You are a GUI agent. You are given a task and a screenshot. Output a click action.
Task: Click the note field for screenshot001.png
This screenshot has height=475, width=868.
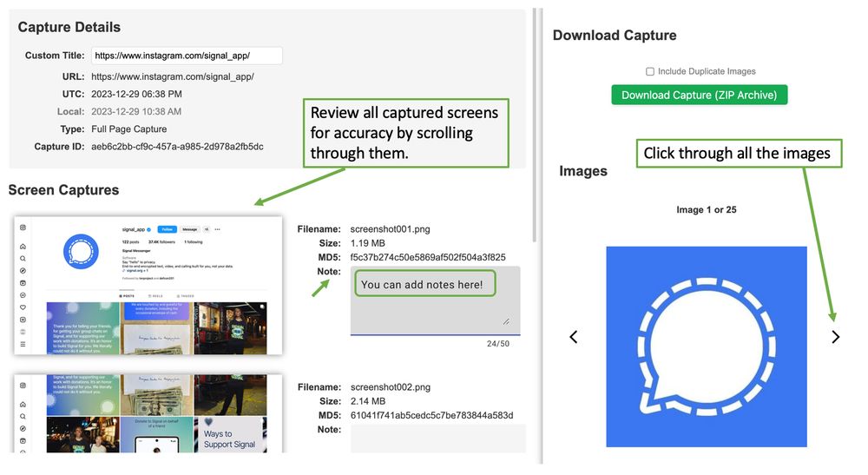[x=435, y=300]
